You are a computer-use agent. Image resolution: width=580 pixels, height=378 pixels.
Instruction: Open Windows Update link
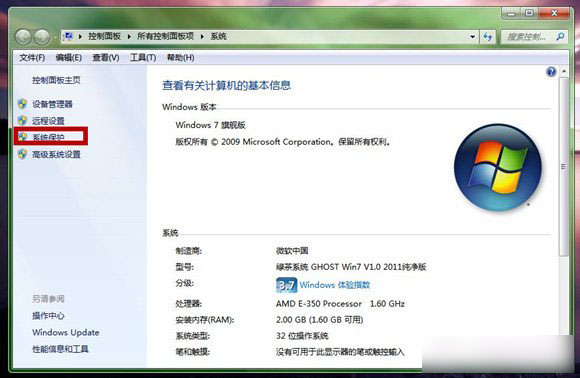click(x=65, y=333)
